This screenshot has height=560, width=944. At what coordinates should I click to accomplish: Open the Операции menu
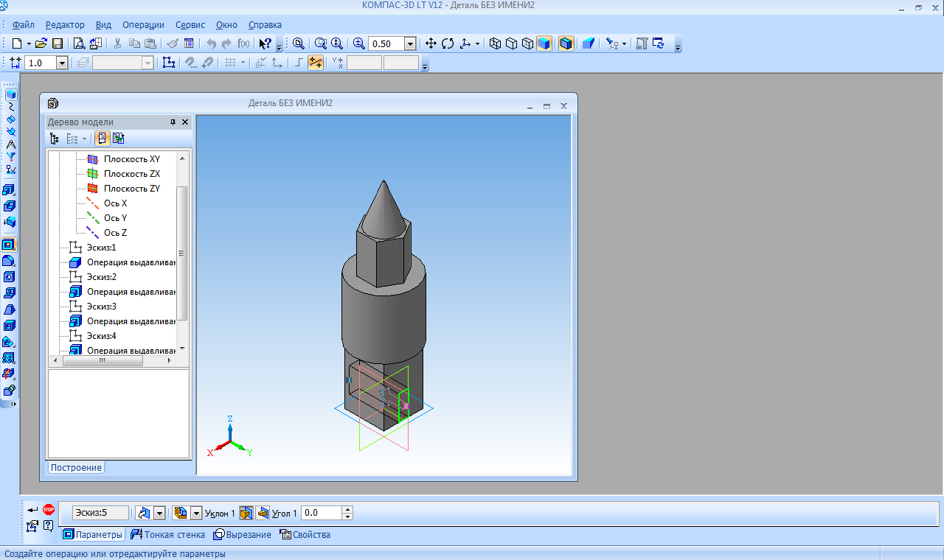coord(143,24)
